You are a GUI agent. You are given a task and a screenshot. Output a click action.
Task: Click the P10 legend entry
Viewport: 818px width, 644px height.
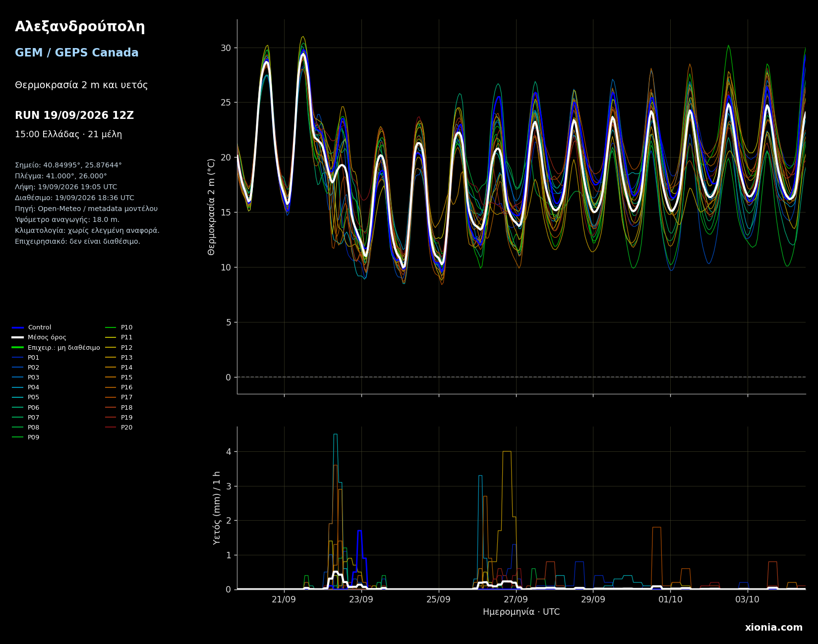coord(119,327)
